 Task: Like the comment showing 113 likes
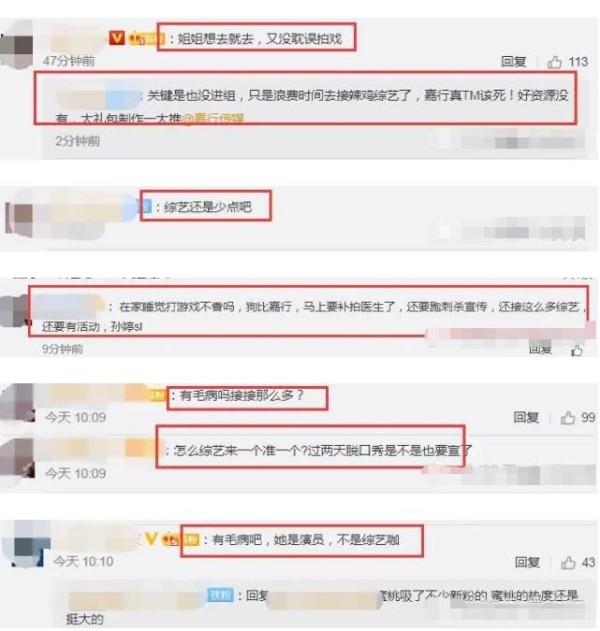(x=555, y=62)
